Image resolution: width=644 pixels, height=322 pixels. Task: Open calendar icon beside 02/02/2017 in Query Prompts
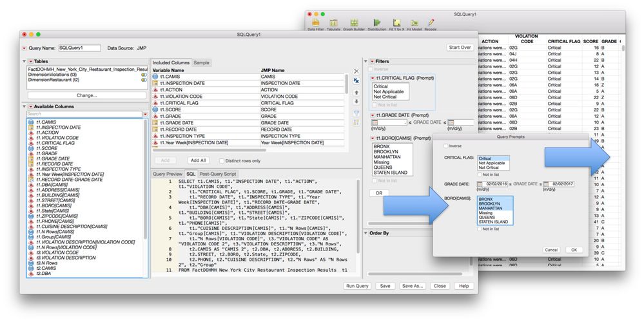tap(545, 184)
